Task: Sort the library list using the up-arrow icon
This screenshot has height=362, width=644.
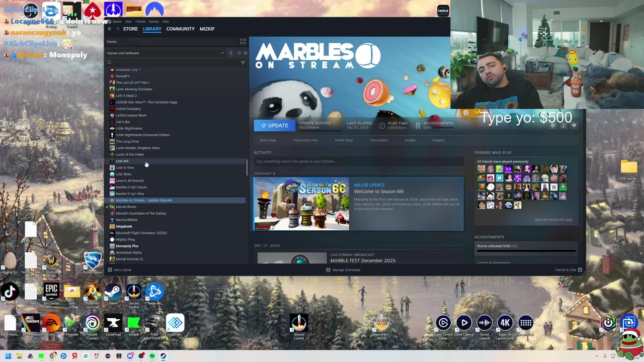Action: coord(231,53)
